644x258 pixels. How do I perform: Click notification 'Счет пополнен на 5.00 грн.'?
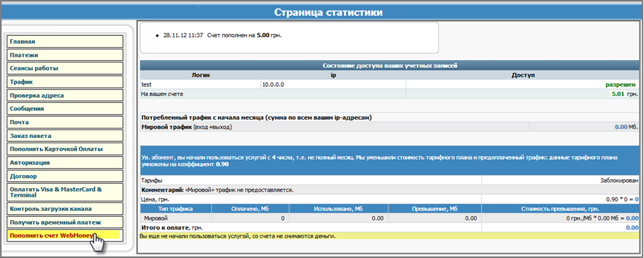(244, 36)
